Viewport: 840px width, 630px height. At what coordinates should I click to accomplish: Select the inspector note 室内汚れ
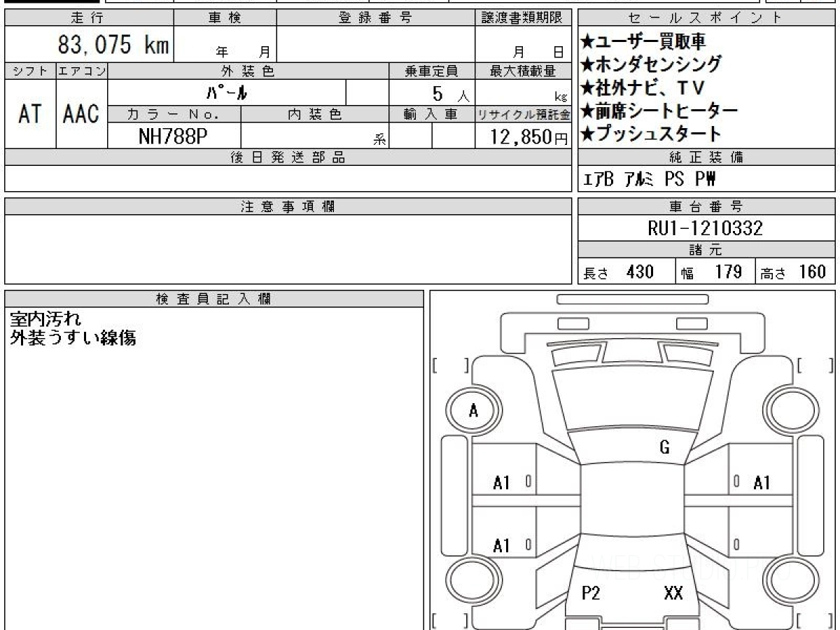[x=45, y=320]
